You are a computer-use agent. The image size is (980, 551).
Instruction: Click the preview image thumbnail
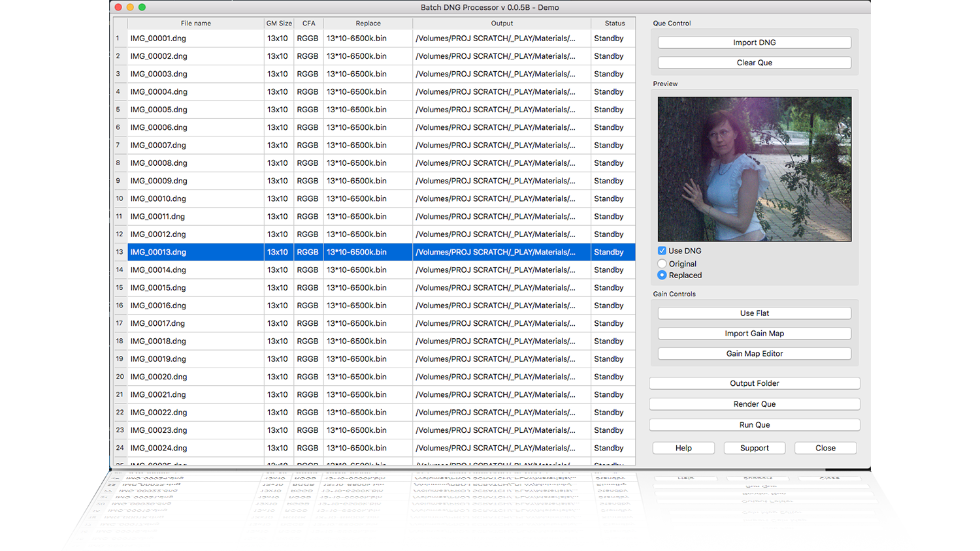click(x=754, y=169)
